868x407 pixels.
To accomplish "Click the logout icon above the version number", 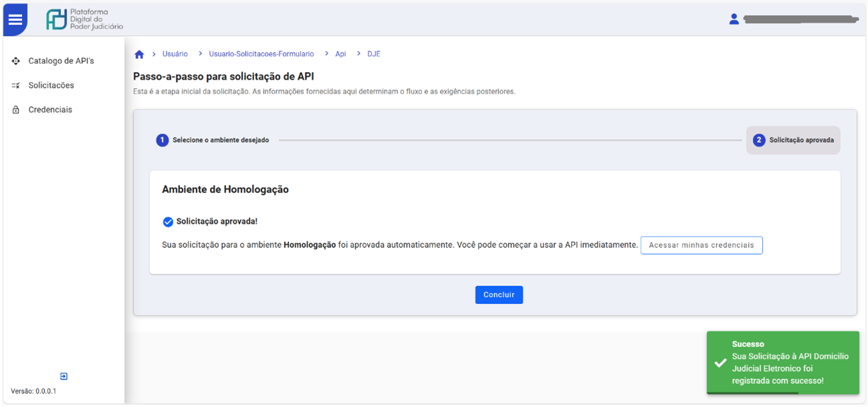I will [x=64, y=376].
